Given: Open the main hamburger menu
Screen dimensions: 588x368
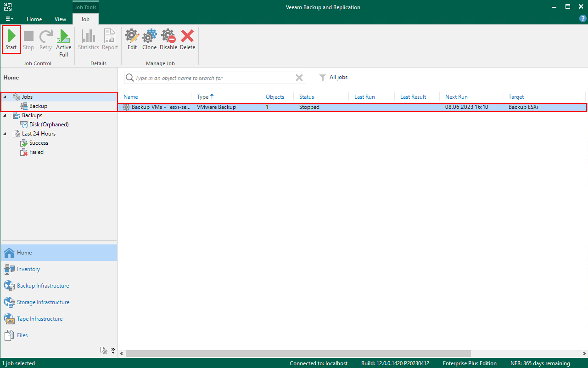Looking at the screenshot, I should point(9,19).
